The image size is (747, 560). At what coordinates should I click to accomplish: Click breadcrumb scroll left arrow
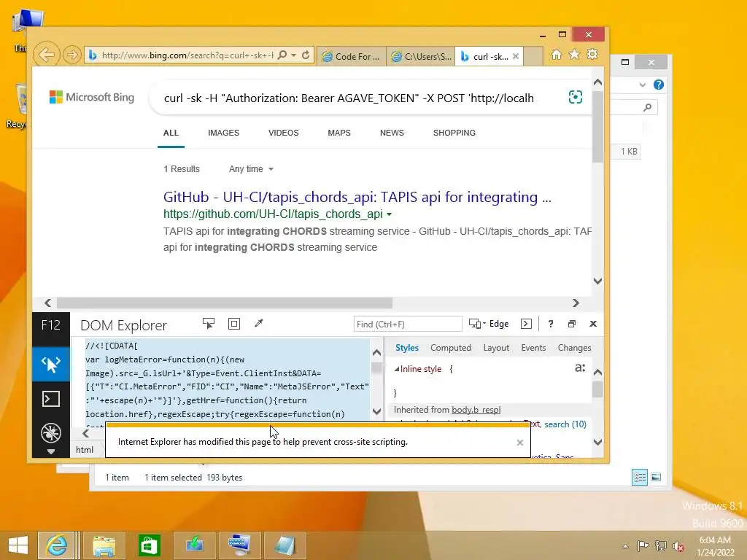[86, 433]
